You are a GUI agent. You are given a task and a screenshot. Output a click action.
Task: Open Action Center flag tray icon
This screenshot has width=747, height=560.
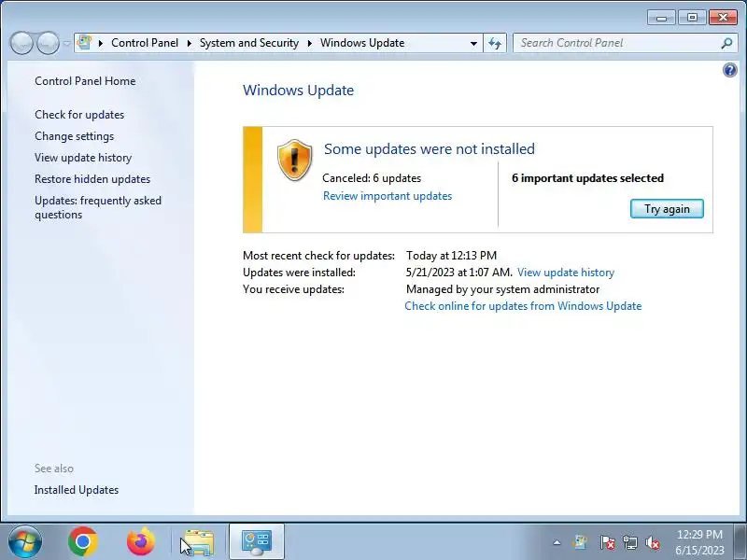[607, 542]
